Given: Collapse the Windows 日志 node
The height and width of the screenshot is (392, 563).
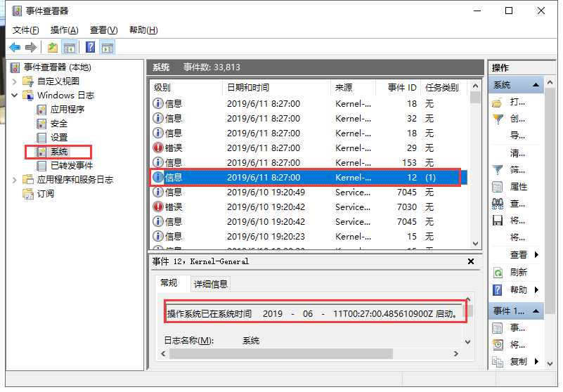Looking at the screenshot, I should [x=14, y=96].
